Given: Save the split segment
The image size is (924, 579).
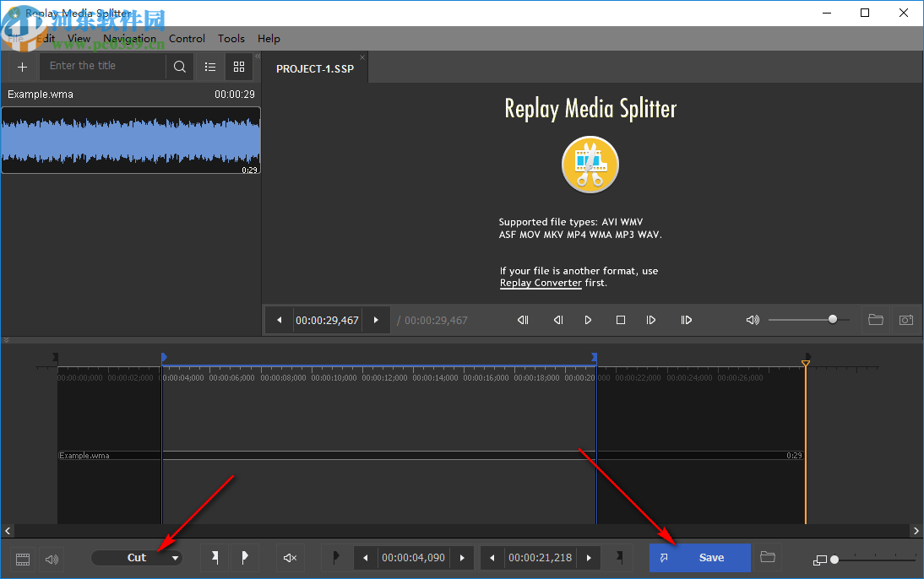Looking at the screenshot, I should coord(700,557).
